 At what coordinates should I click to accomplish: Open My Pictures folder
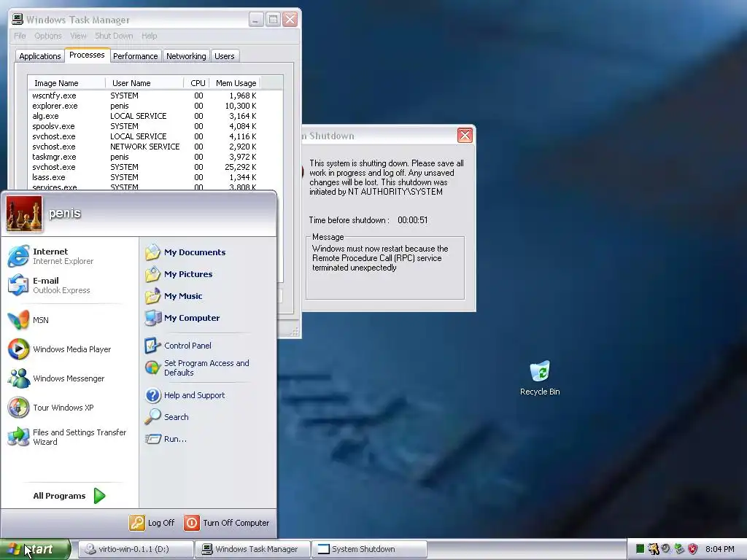(x=179, y=274)
